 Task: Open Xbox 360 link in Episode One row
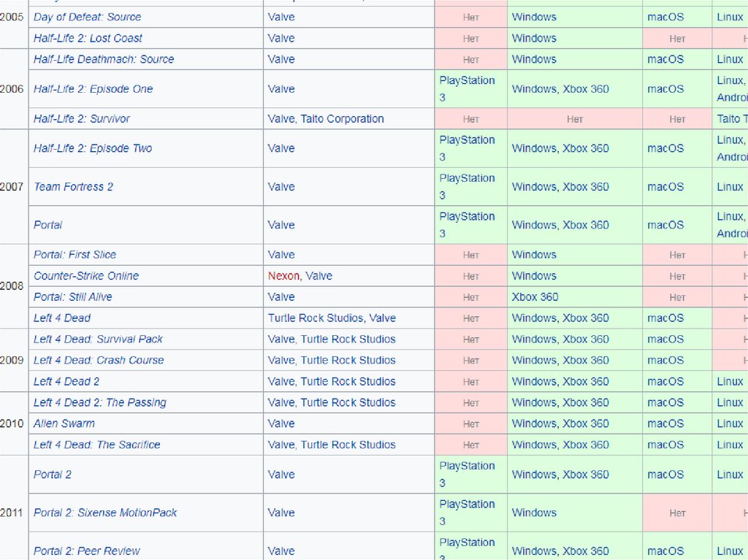pyautogui.click(x=585, y=89)
